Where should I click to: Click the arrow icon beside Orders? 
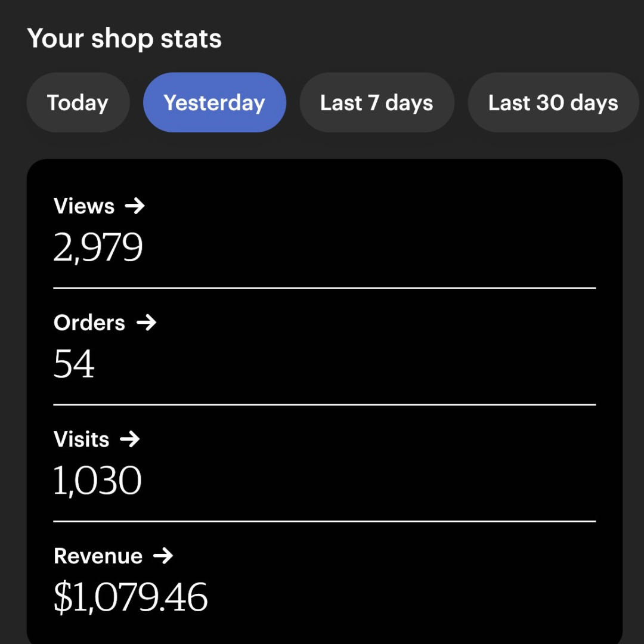[x=146, y=323]
